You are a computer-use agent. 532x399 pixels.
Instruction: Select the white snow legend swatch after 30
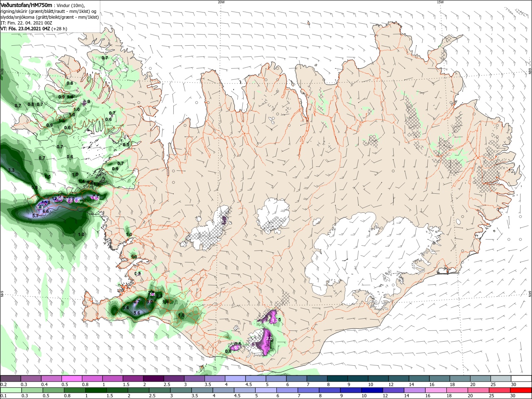pyautogui.click(x=521, y=379)
